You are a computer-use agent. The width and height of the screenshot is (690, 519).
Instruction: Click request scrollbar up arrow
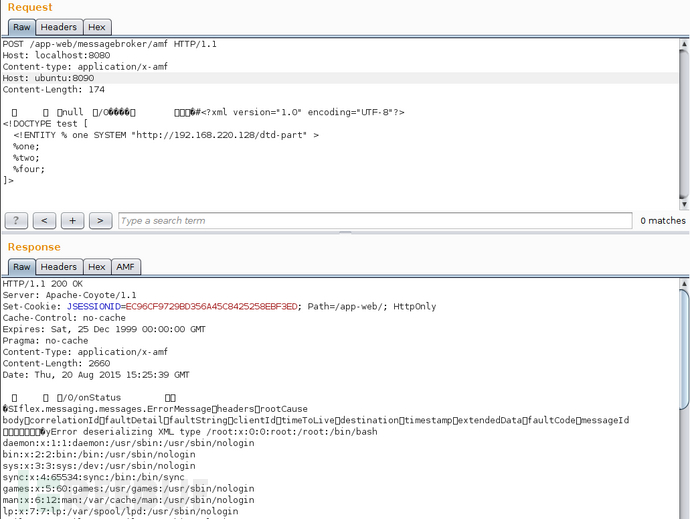(x=684, y=44)
